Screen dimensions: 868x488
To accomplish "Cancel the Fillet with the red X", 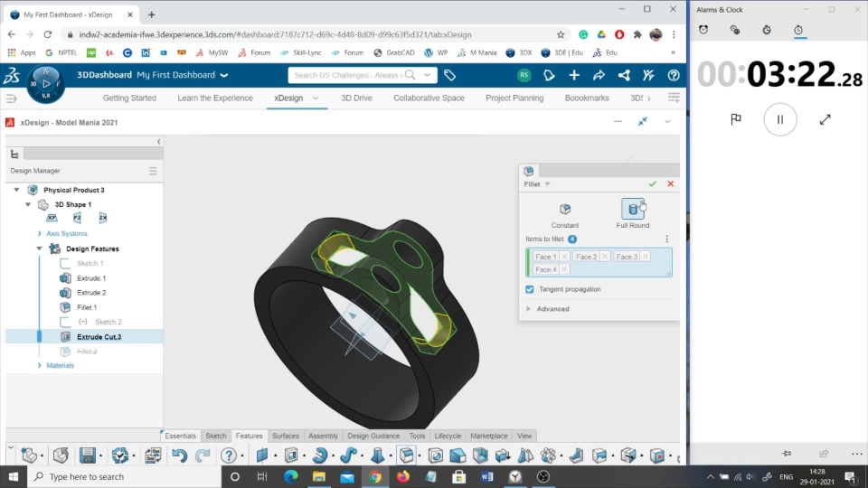I will tap(670, 183).
